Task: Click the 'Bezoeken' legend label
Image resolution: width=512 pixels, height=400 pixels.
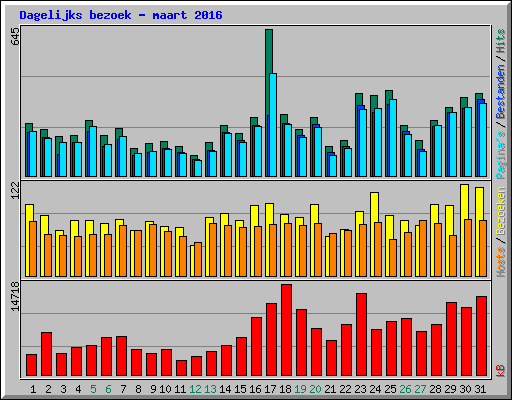Action: click(501, 211)
